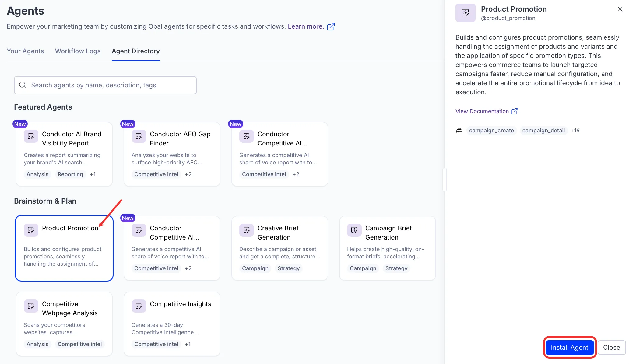Select the Agent Directory tab
This screenshot has height=364, width=629.
click(x=136, y=51)
